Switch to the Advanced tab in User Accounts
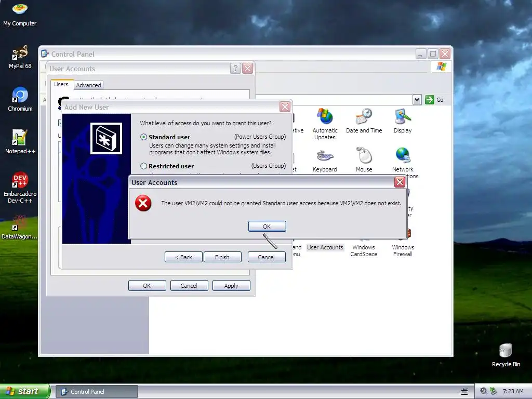The width and height of the screenshot is (532, 399). (88, 85)
